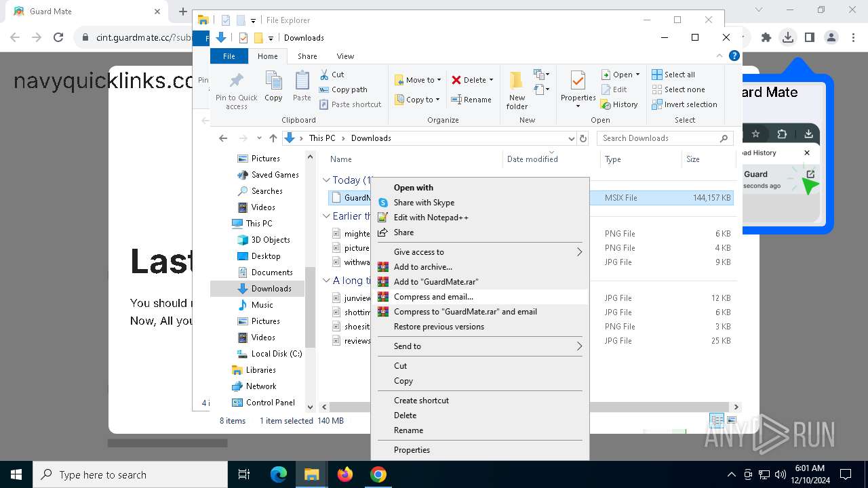Click horizontal scrollbar right arrow
The image size is (868, 488).
coord(736,407)
